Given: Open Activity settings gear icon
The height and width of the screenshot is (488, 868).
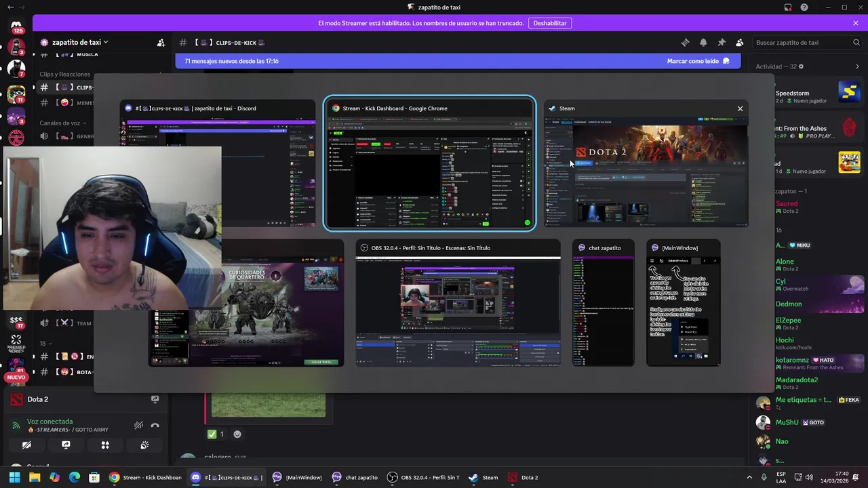Looking at the screenshot, I should point(801,66).
